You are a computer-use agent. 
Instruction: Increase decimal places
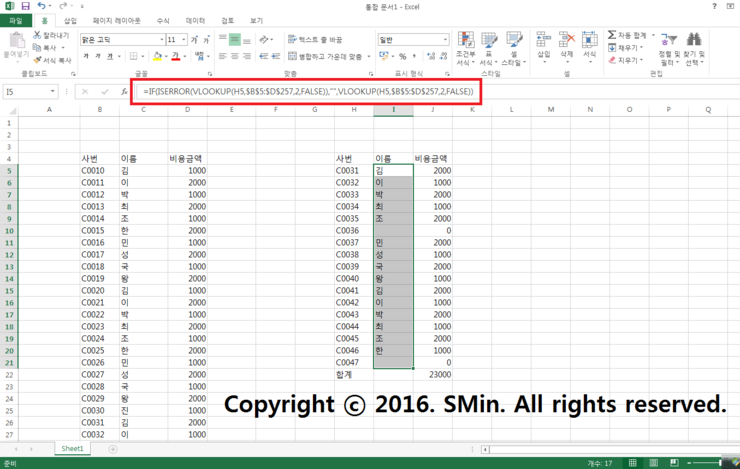[x=431, y=56]
